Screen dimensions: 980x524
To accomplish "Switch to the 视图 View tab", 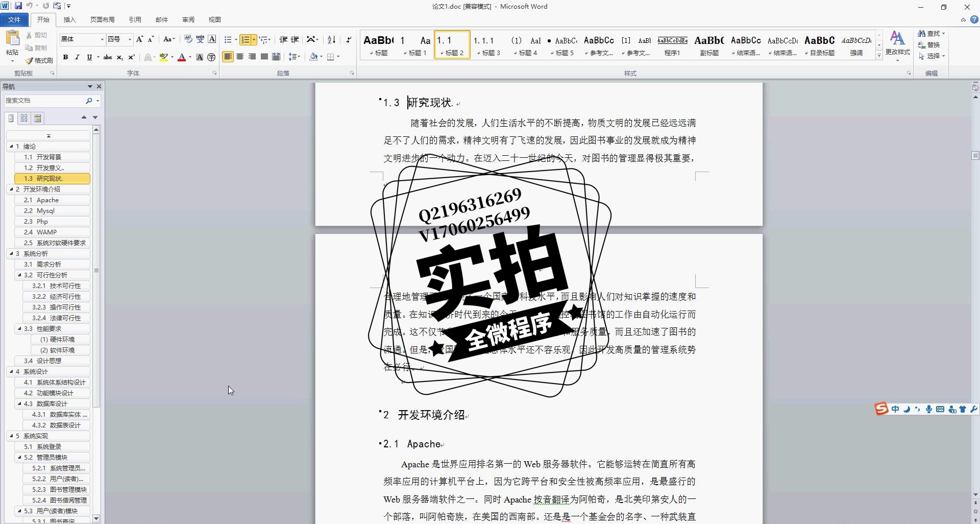I will click(215, 20).
